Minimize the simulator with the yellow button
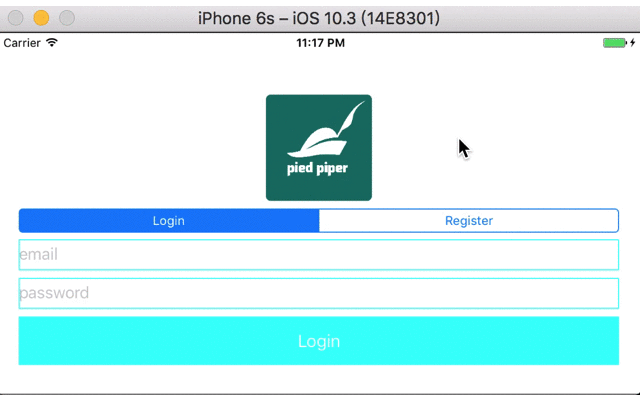The height and width of the screenshot is (400, 640). tap(41, 17)
